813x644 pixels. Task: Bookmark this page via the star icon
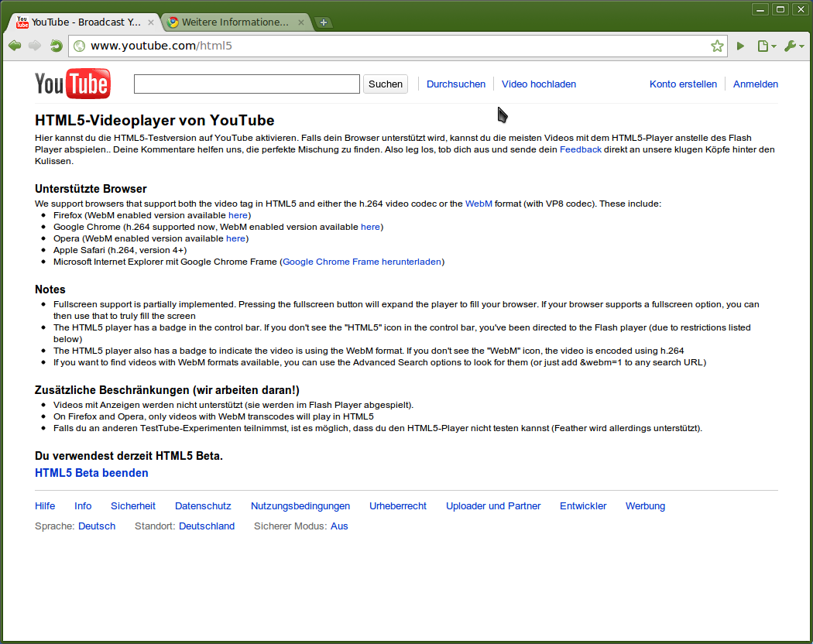716,46
